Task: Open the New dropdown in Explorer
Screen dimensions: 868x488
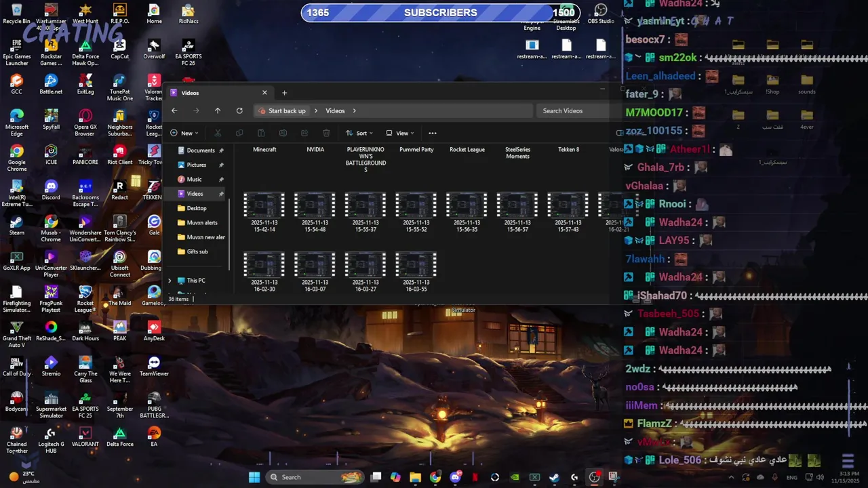Action: pos(184,133)
